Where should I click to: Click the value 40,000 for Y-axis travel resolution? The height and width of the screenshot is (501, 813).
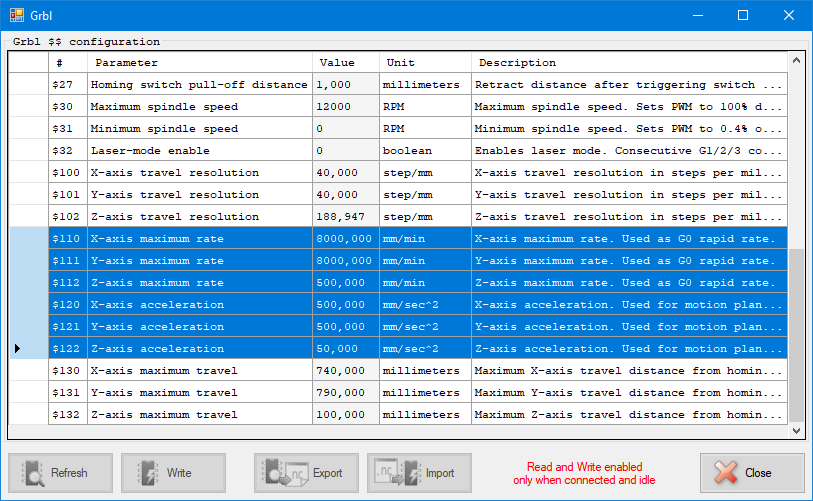[346, 194]
